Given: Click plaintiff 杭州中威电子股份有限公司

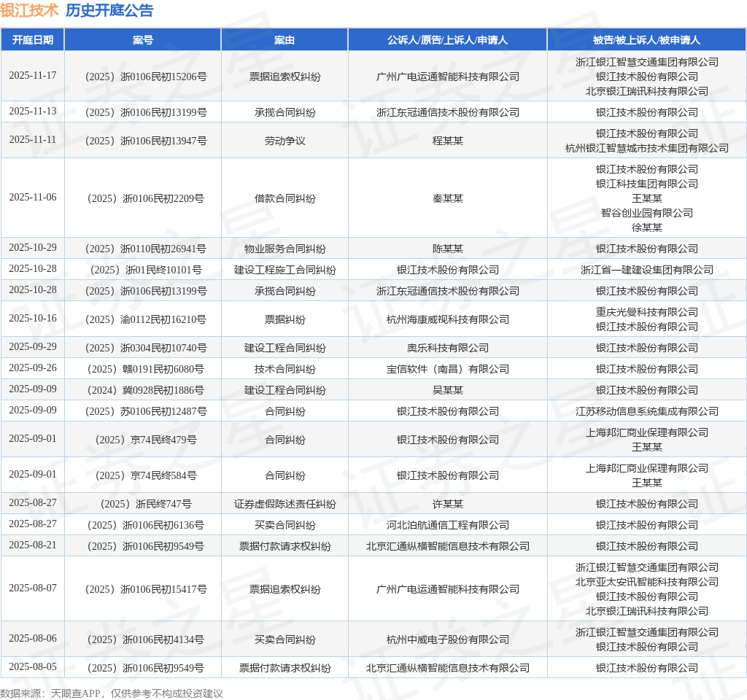Looking at the screenshot, I should point(447,639).
